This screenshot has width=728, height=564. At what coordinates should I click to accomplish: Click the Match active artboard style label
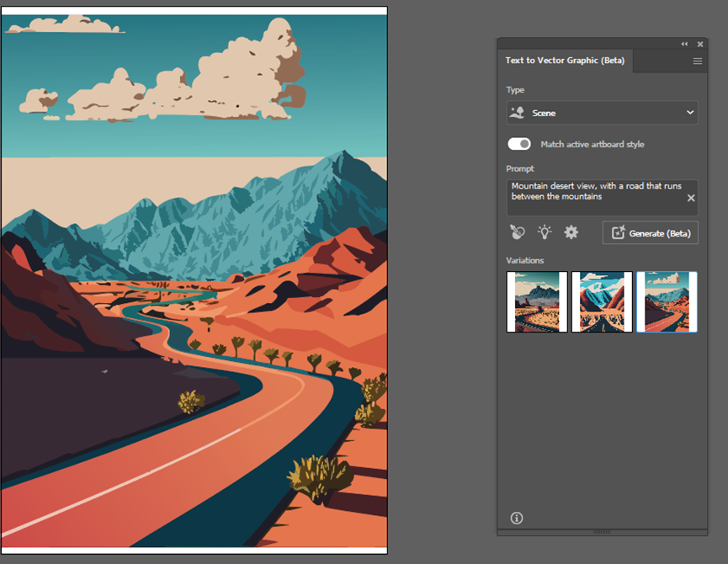coord(592,144)
